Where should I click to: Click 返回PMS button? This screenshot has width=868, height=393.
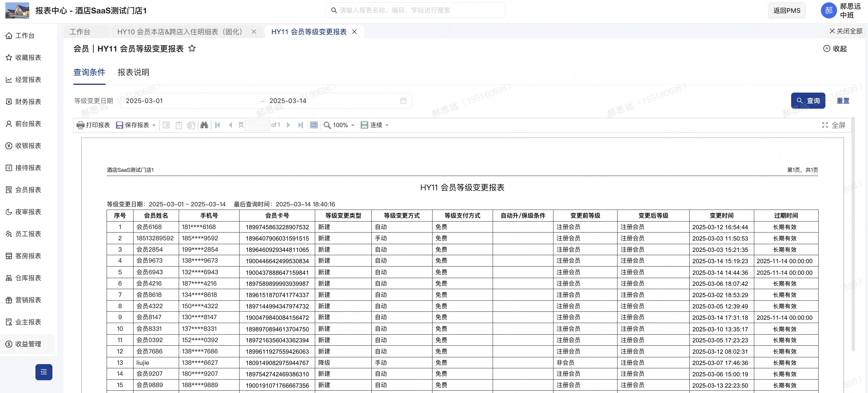[787, 10]
